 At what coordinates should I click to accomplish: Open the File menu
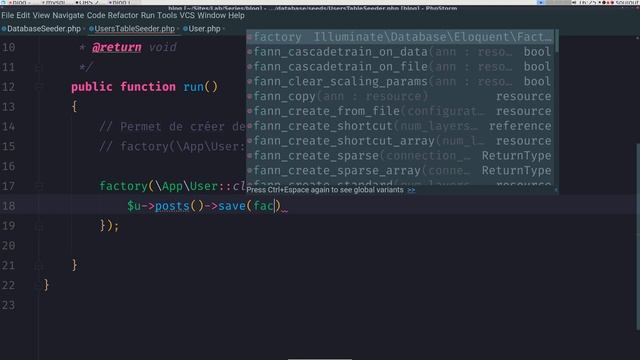[x=7, y=16]
